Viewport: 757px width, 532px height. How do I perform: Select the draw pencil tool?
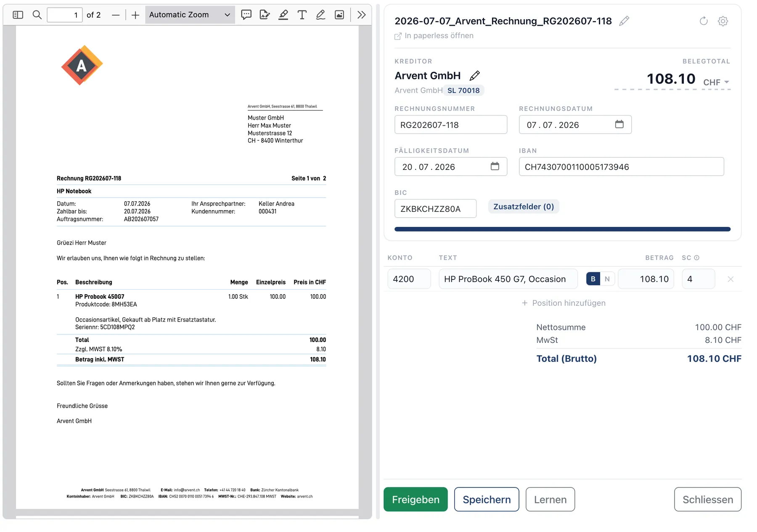tap(320, 15)
